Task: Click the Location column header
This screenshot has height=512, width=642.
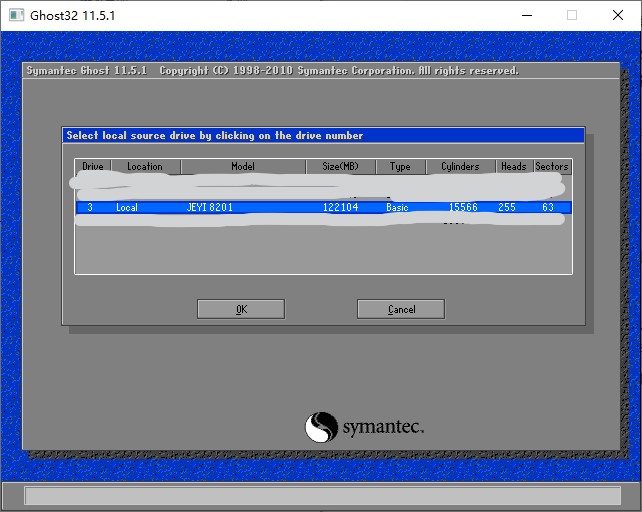Action: [x=145, y=166]
